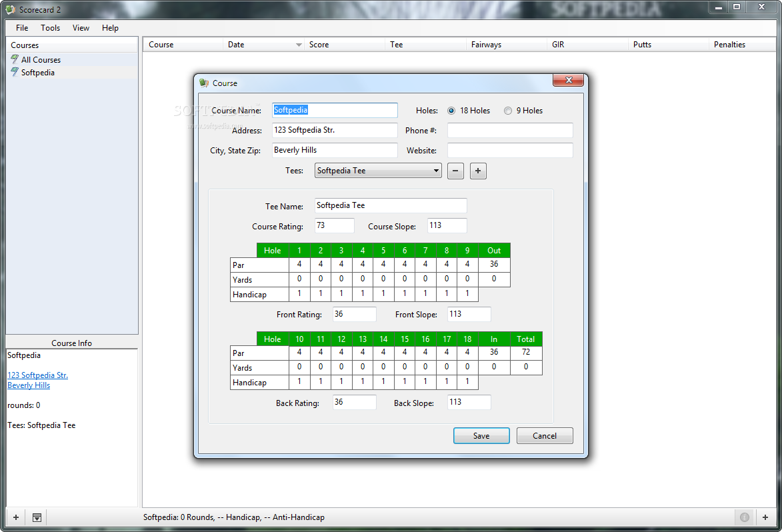The width and height of the screenshot is (782, 532).
Task: Select All Courses in list
Action: [72, 59]
